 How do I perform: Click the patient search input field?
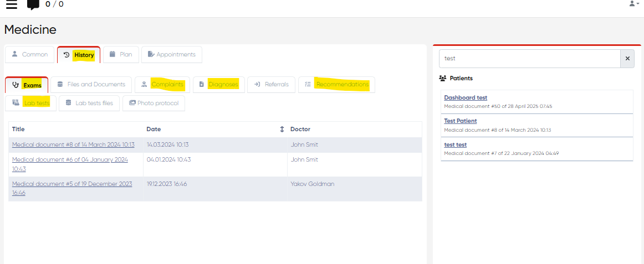(529, 59)
